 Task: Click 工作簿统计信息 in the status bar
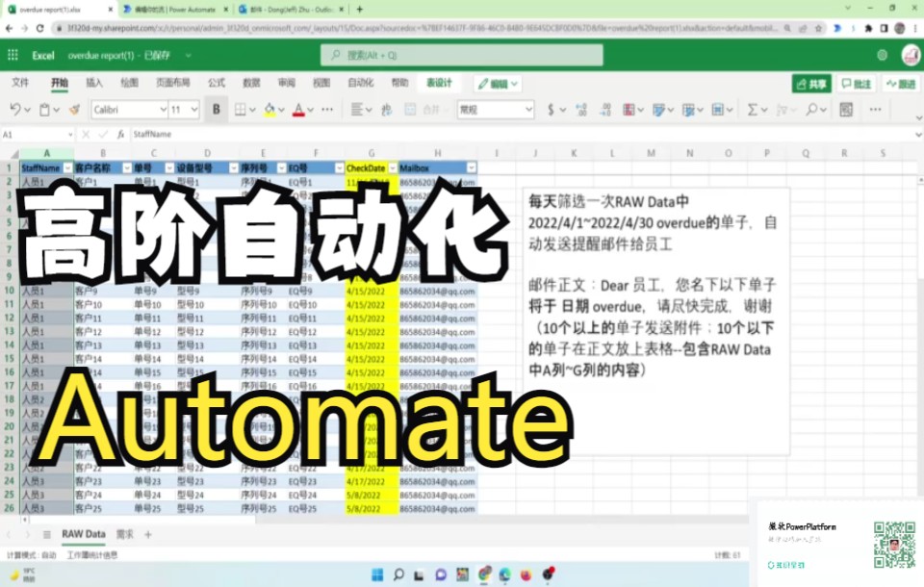(92, 555)
